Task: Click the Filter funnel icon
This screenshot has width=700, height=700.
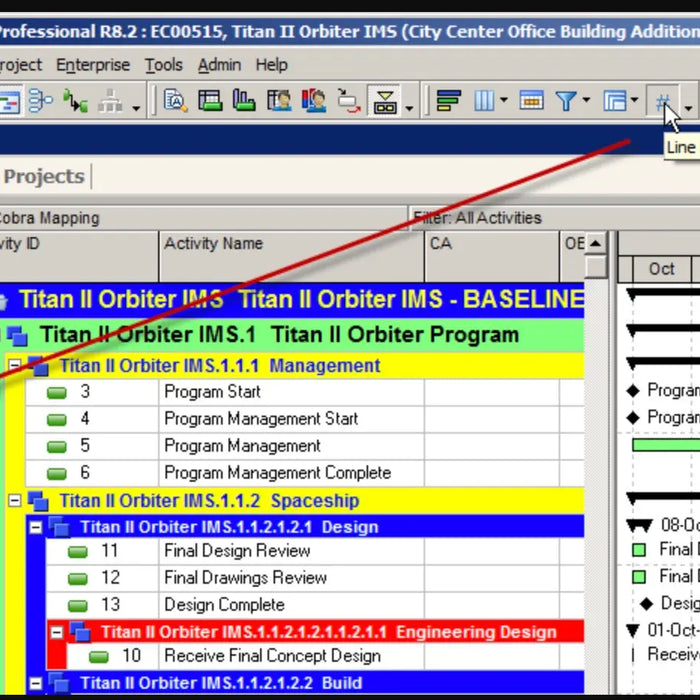Action: (566, 100)
